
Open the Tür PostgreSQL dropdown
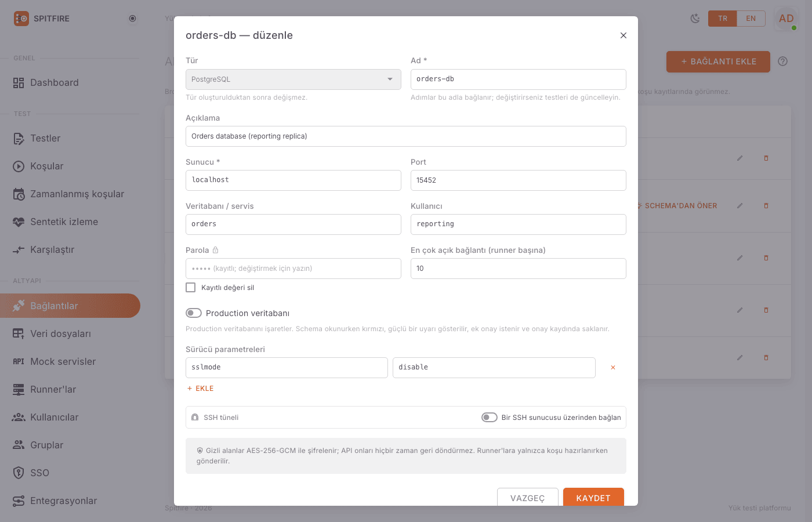point(293,79)
